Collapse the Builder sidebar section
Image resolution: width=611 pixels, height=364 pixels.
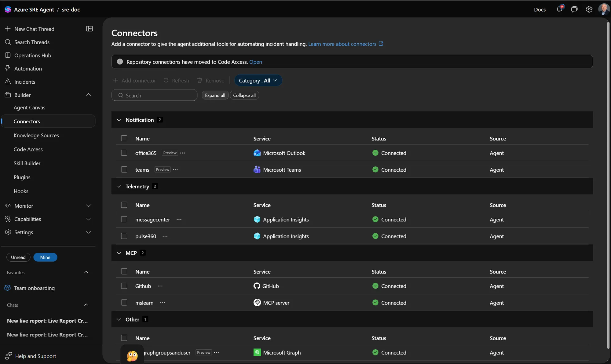coord(88,95)
